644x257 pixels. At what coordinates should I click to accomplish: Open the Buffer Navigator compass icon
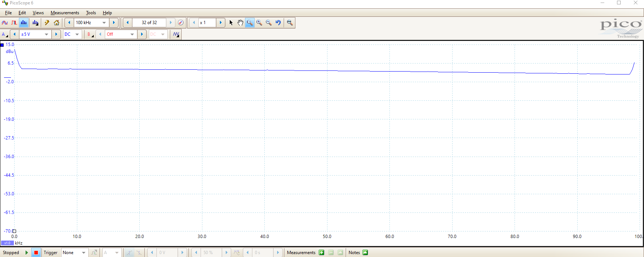(181, 23)
